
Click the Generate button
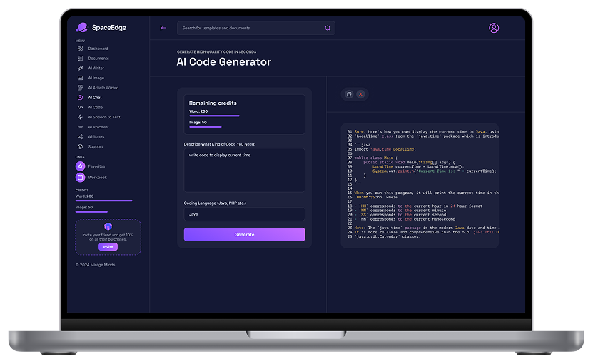point(244,235)
